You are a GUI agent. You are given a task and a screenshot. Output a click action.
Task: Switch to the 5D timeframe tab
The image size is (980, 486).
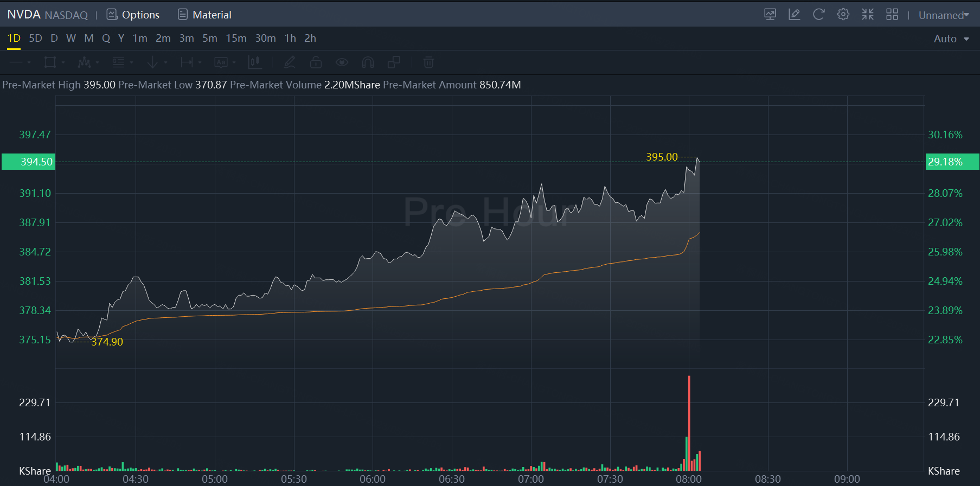[x=35, y=39]
